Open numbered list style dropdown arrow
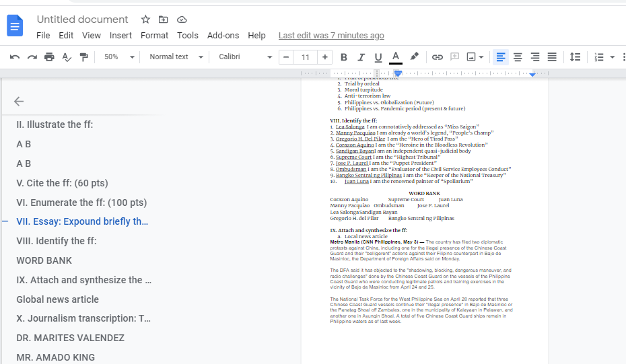 [x=613, y=57]
